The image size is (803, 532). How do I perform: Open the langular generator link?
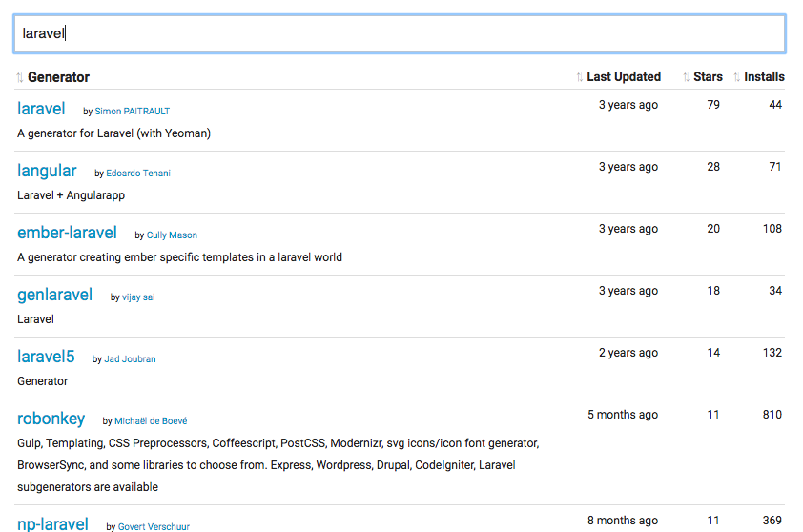click(x=47, y=171)
